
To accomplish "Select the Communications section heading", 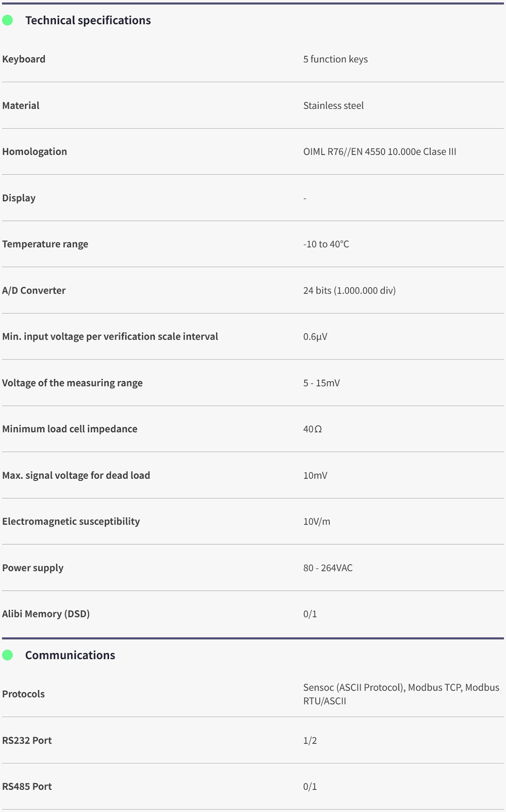I will (70, 655).
